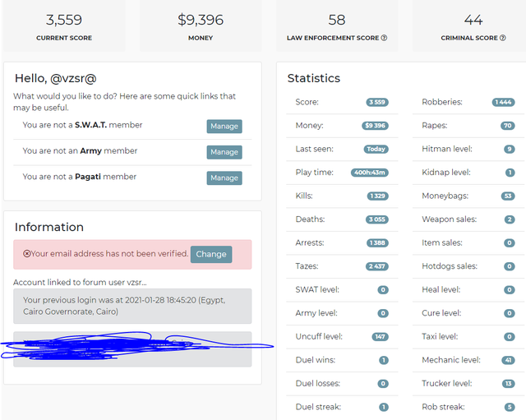Click the Duel losses badge
This screenshot has height=420, width=526.
[x=383, y=384]
